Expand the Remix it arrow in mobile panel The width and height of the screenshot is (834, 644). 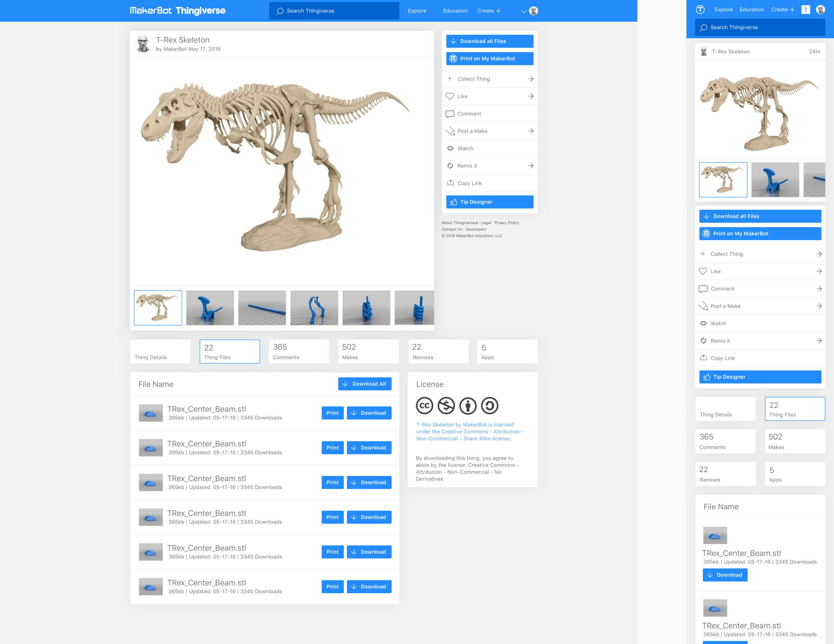click(x=819, y=341)
